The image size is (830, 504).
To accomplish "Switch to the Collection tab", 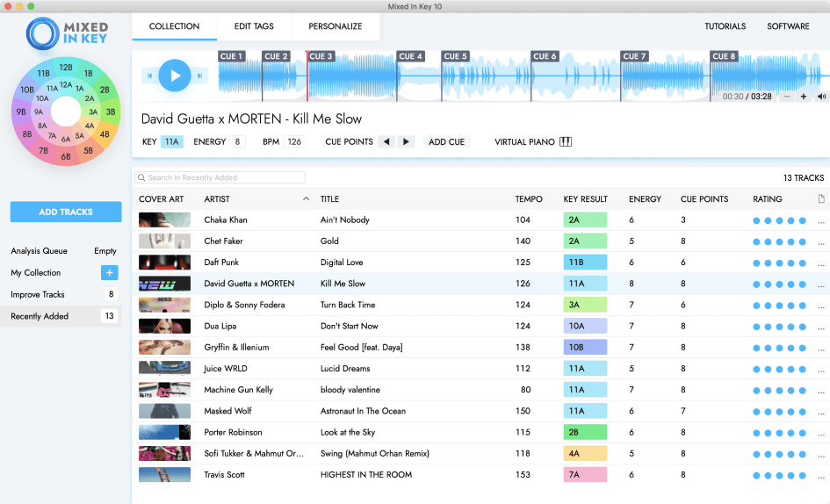I will click(x=174, y=26).
